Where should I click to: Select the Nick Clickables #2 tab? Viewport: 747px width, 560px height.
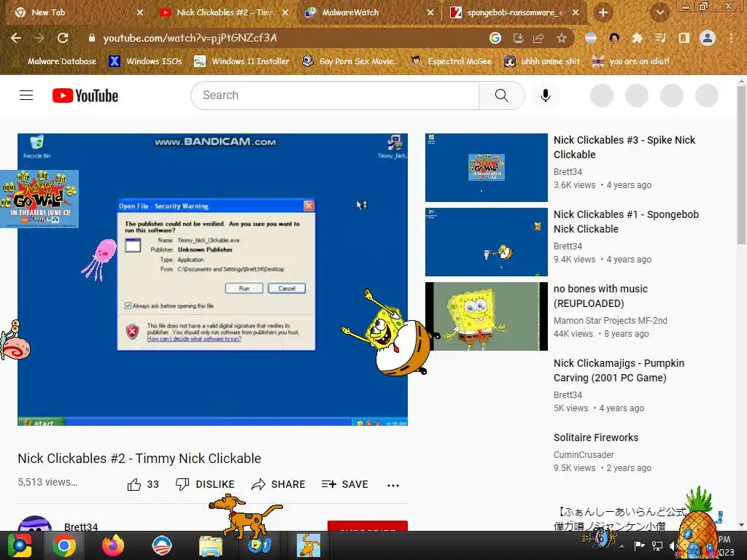point(225,12)
